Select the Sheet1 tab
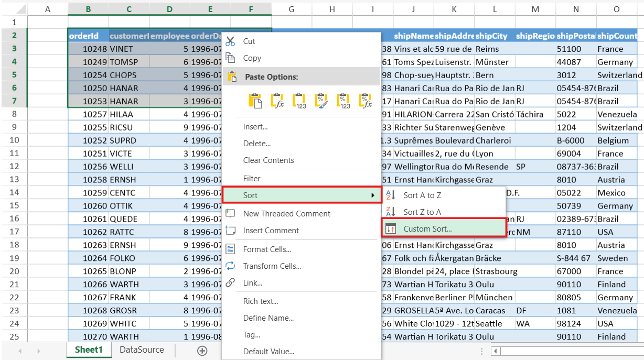Screen dimensions: 644x360 pos(89,350)
